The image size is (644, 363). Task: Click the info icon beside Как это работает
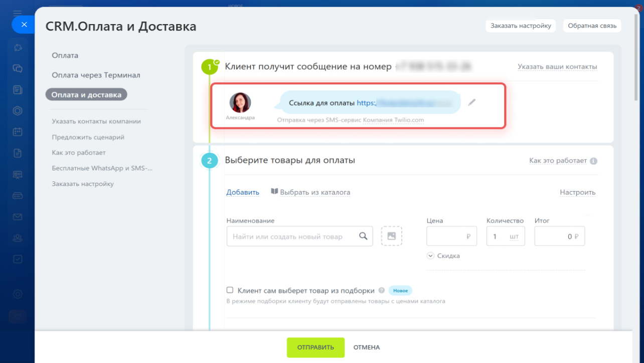tap(593, 161)
